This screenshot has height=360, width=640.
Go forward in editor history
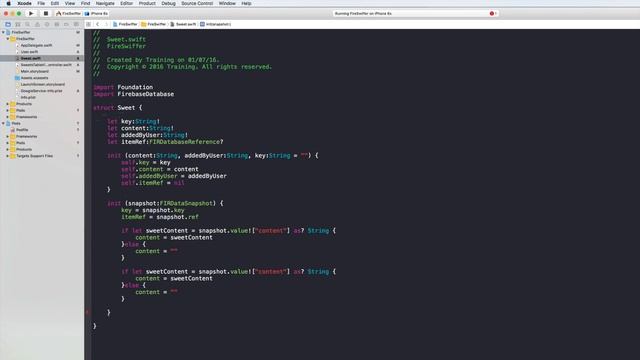pyautogui.click(x=106, y=24)
